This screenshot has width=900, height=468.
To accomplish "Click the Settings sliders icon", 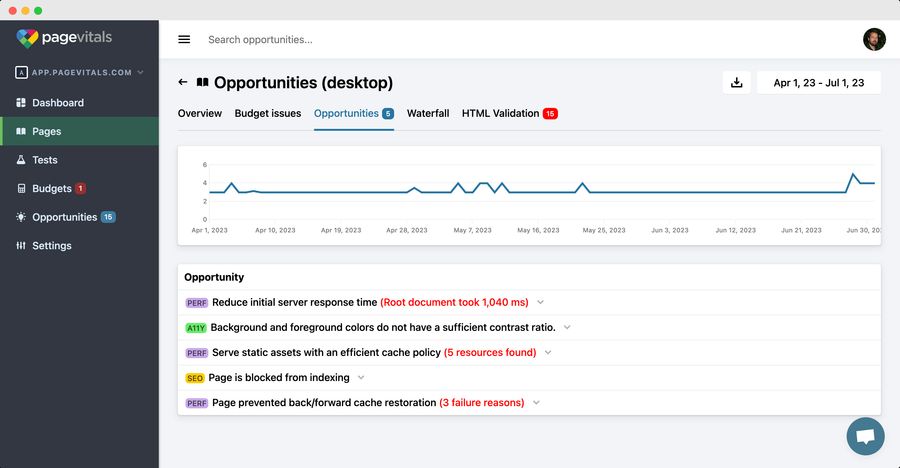I will click(21, 246).
